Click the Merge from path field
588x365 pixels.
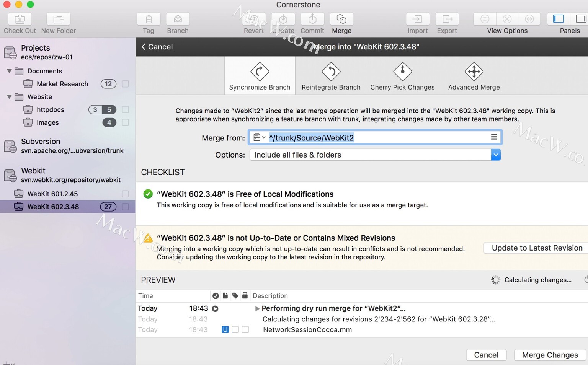coord(375,137)
